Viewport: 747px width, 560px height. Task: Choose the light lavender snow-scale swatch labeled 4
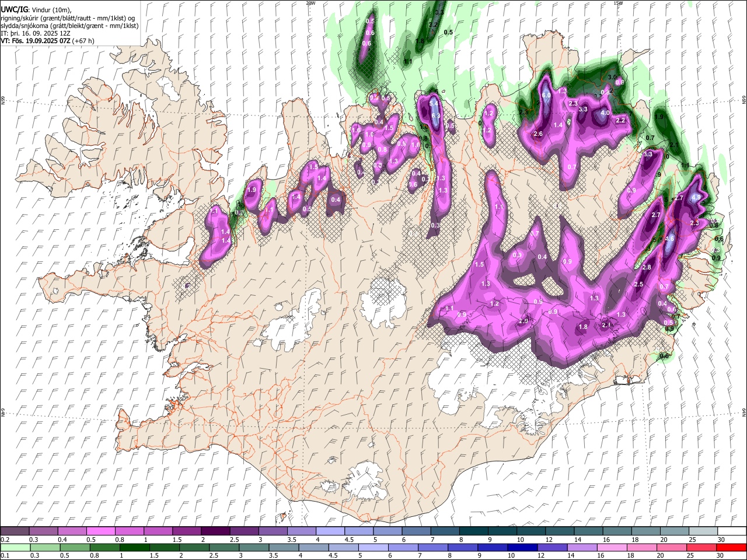point(329,531)
